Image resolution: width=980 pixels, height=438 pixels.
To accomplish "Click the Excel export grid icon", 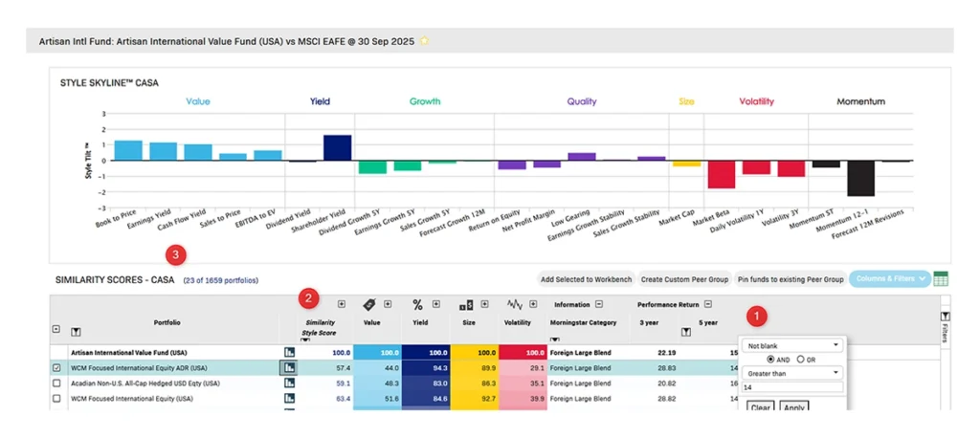I will pos(941,279).
